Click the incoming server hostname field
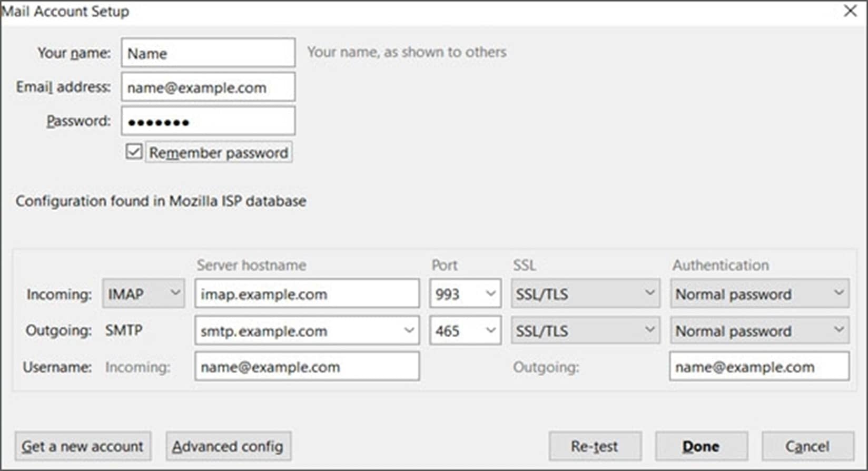The image size is (868, 471). click(307, 293)
